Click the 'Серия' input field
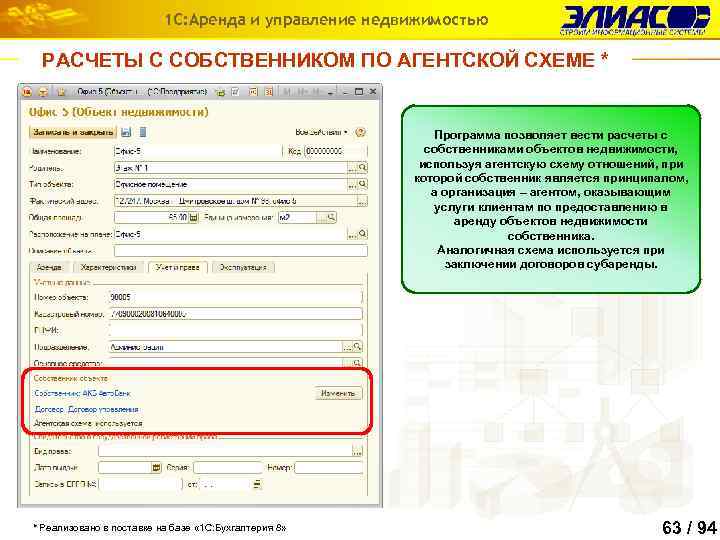 click(x=228, y=467)
